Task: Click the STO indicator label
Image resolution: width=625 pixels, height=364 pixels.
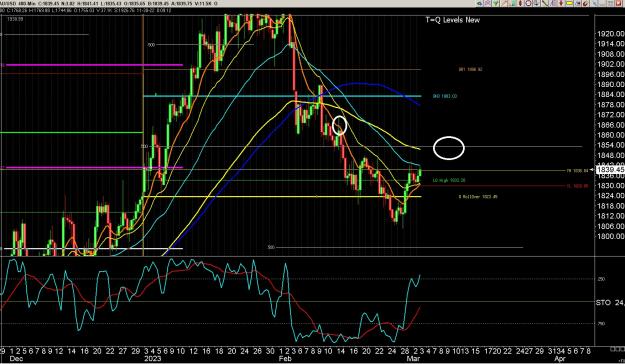Action: click(x=610, y=303)
